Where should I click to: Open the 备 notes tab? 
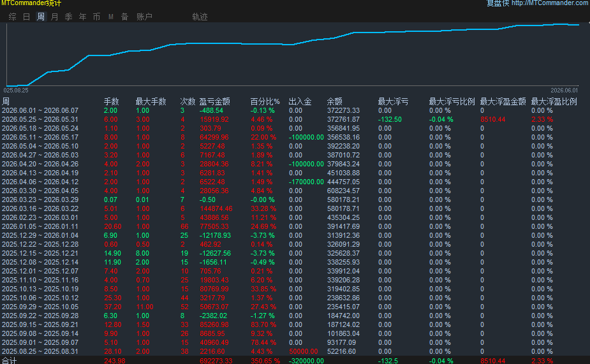tap(125, 17)
